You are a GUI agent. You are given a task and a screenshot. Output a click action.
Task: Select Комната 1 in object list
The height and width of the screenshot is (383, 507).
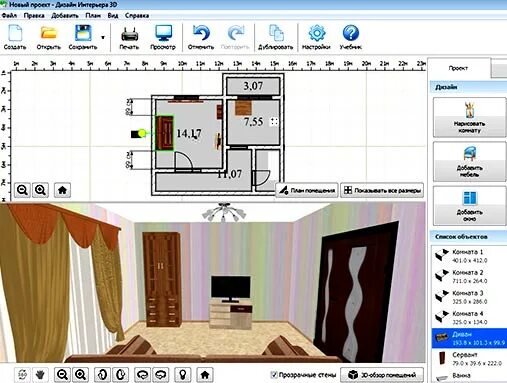(469, 256)
